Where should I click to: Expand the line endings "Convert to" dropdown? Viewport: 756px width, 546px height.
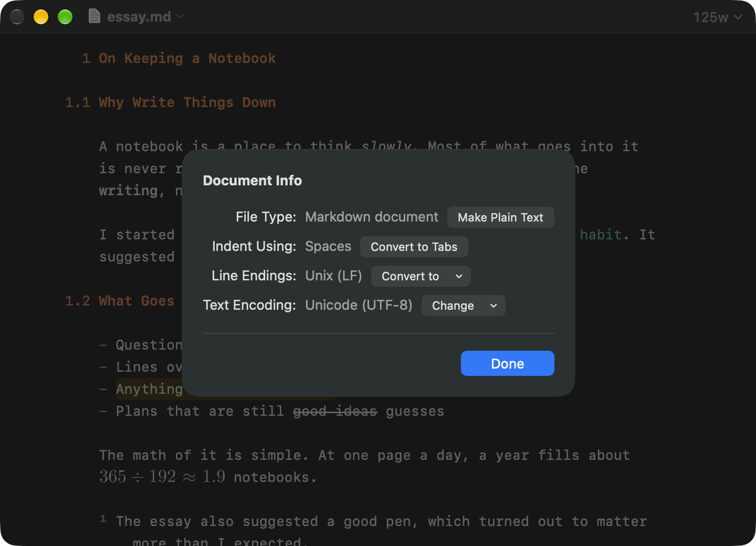click(421, 276)
